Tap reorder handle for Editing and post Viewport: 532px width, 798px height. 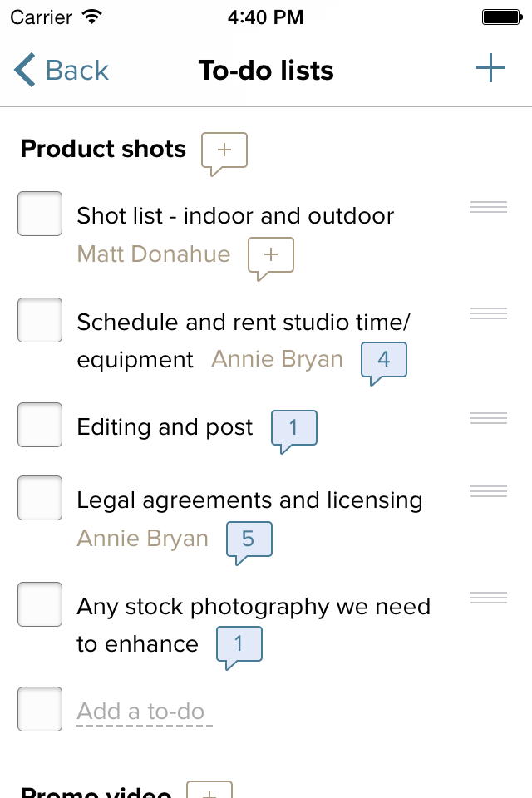point(488,418)
